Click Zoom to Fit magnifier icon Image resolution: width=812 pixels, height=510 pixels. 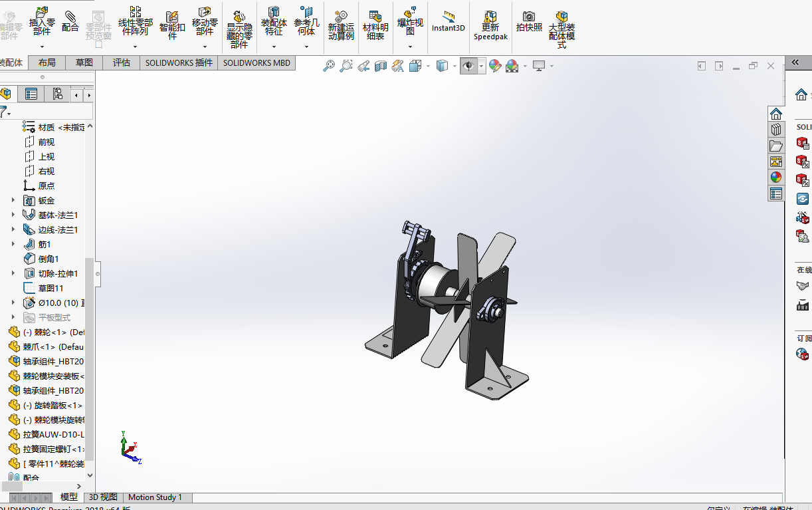(x=328, y=66)
